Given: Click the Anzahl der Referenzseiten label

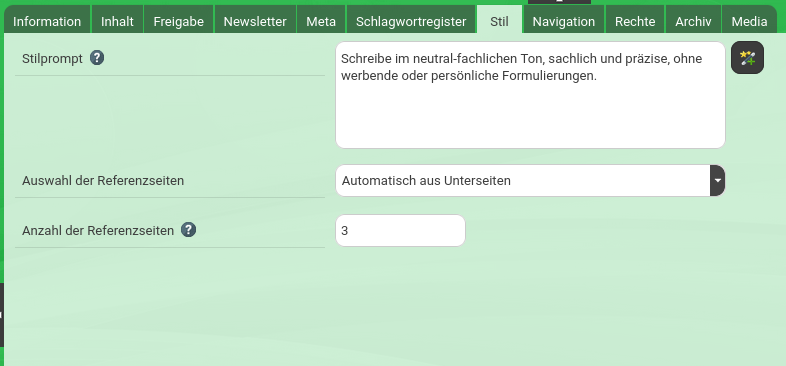Looking at the screenshot, I should pos(98,231).
